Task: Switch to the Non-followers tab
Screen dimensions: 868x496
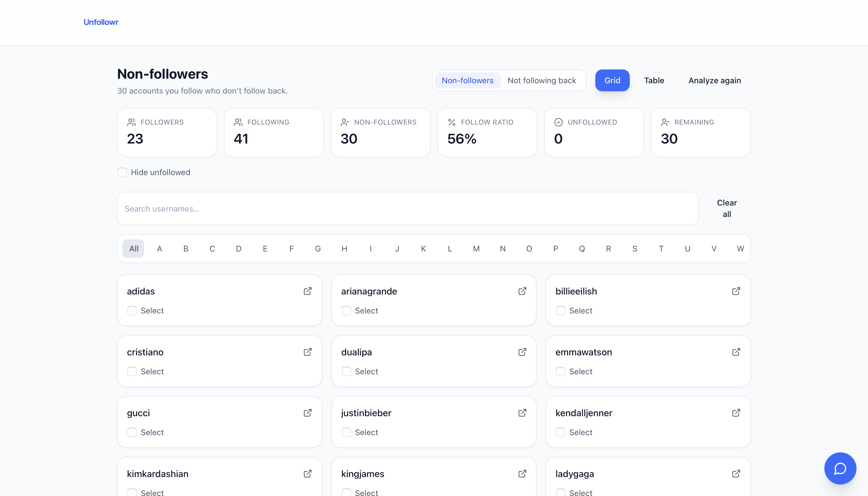Action: 467,80
